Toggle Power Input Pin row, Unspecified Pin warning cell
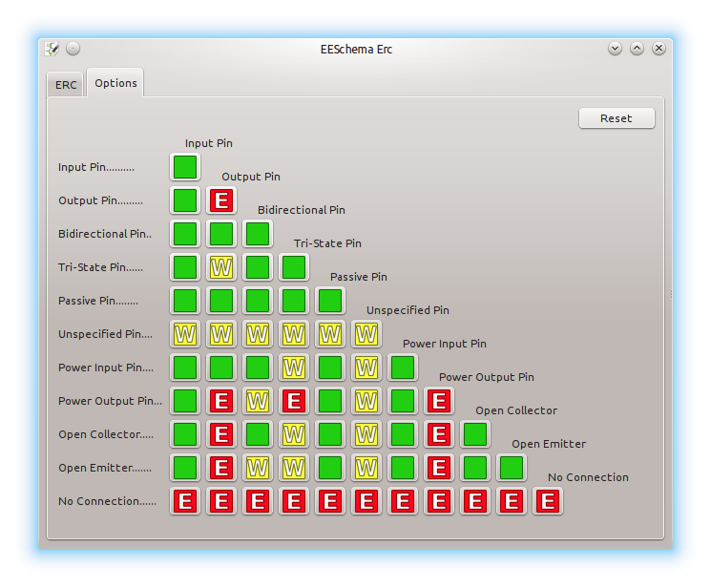 tap(366, 367)
